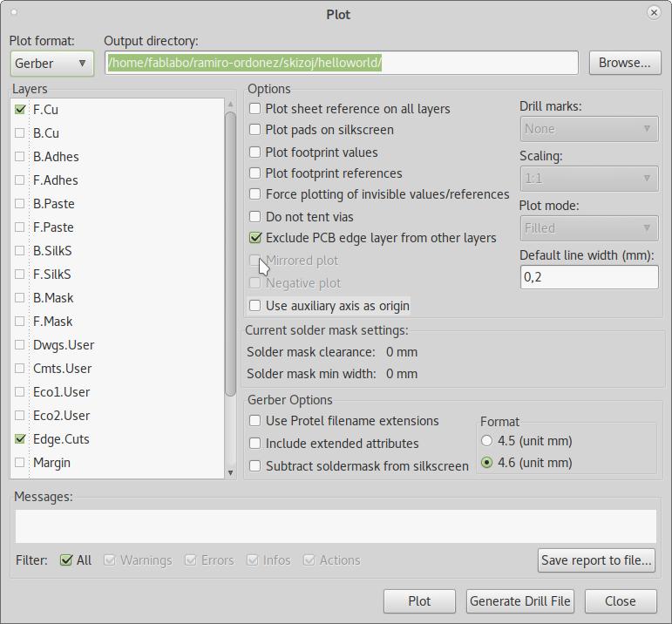Select the 4.5 (unit mm) format
Image resolution: width=672 pixels, height=624 pixels.
487,441
